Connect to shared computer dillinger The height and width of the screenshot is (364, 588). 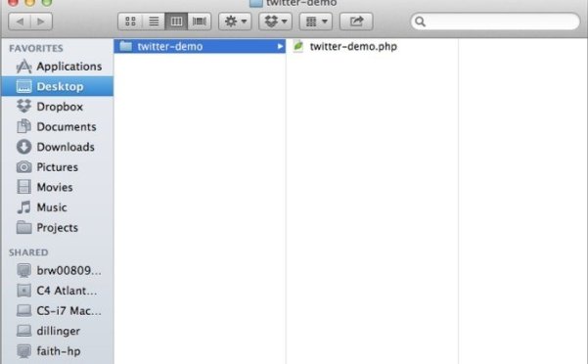[x=58, y=331]
